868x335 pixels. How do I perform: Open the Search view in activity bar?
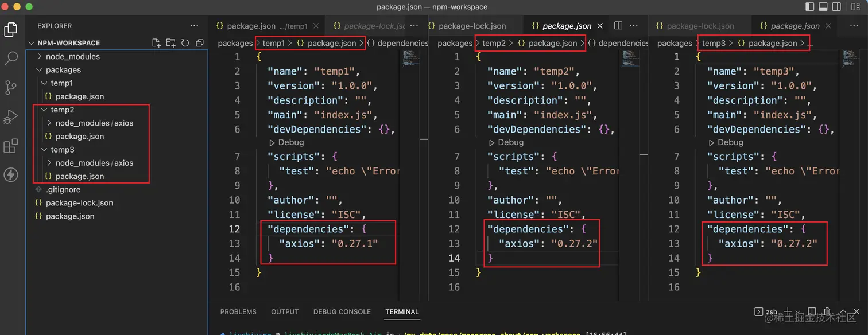pos(11,59)
